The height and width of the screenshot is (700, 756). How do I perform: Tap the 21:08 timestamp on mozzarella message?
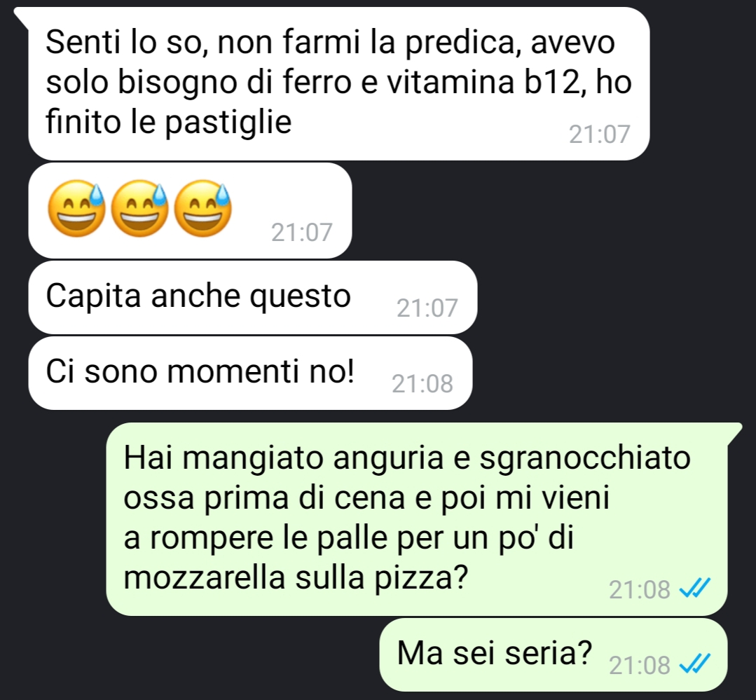pos(639,589)
